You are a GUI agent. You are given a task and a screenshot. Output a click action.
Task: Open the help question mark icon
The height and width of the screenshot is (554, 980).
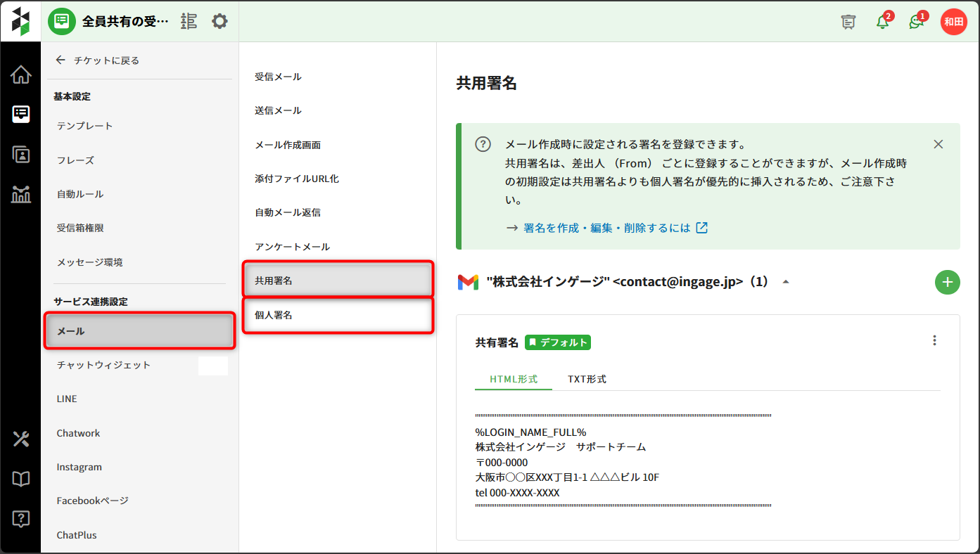tap(20, 519)
